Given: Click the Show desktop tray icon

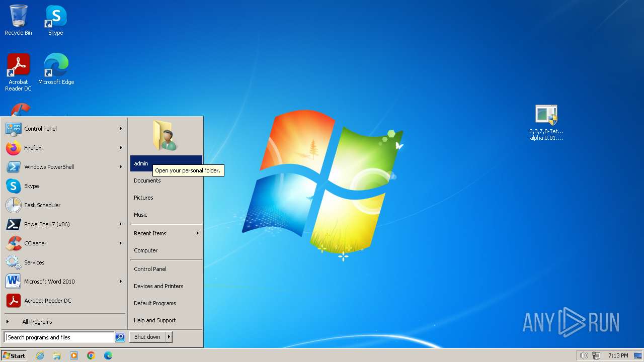Looking at the screenshot, I should [x=638, y=355].
